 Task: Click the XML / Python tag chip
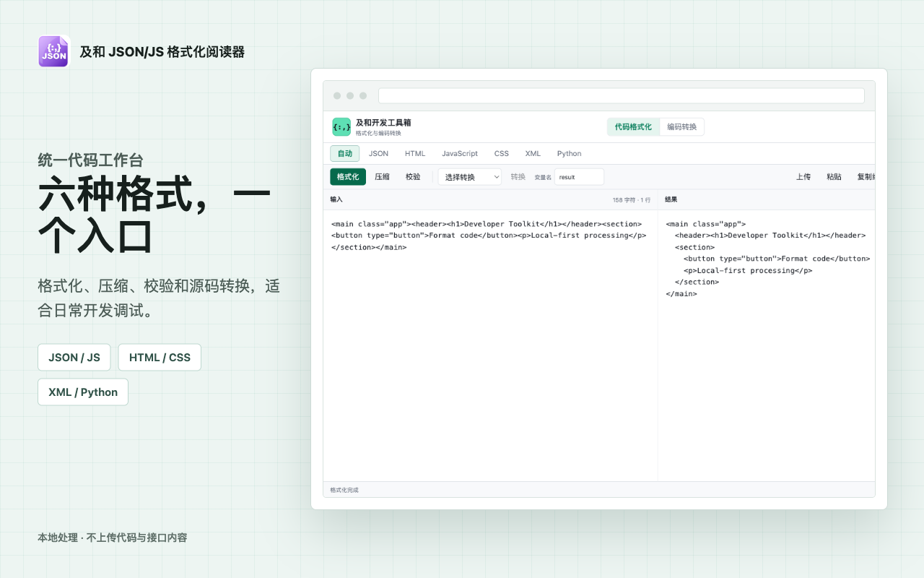[83, 392]
